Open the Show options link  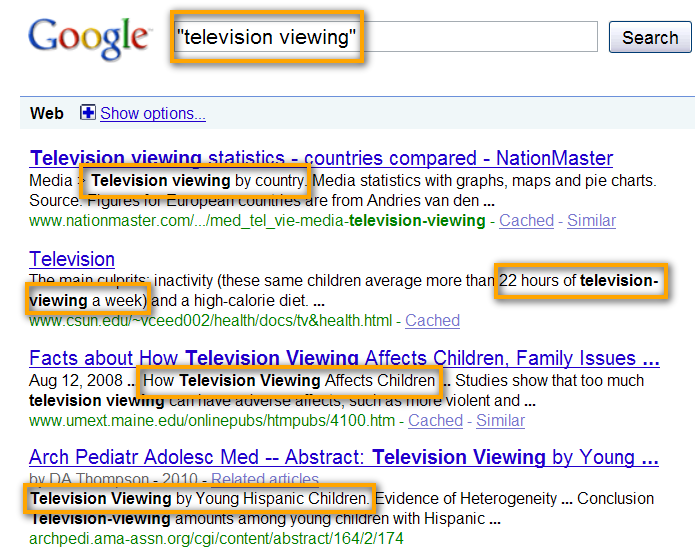[x=153, y=113]
